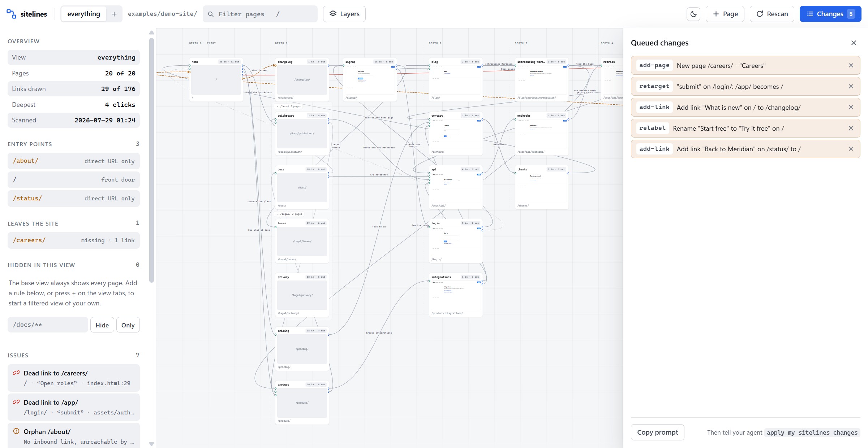This screenshot has height=448, width=868.
Task: Select the pricing page node
Action: (x=302, y=349)
